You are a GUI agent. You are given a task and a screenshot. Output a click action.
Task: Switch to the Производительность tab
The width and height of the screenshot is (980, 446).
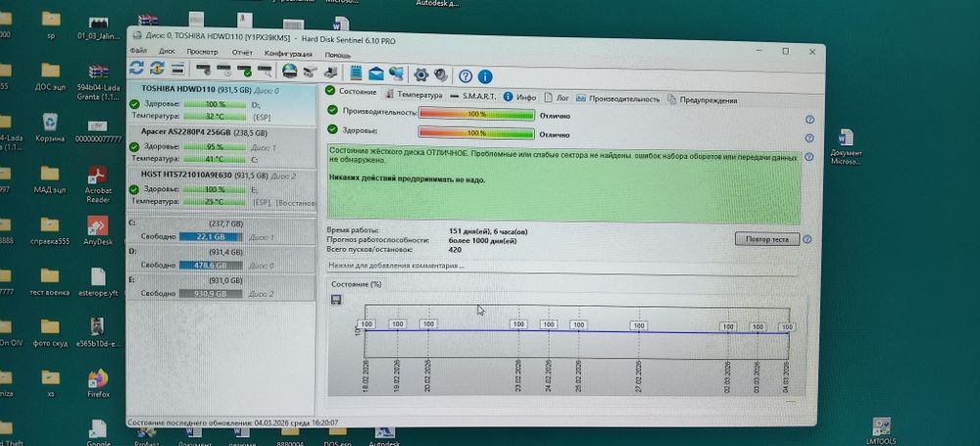[618, 99]
